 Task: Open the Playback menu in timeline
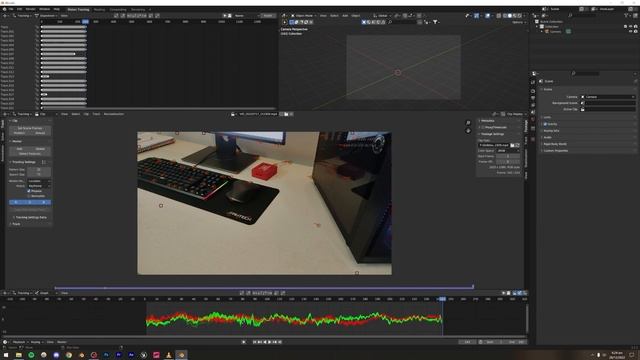[x=19, y=342]
